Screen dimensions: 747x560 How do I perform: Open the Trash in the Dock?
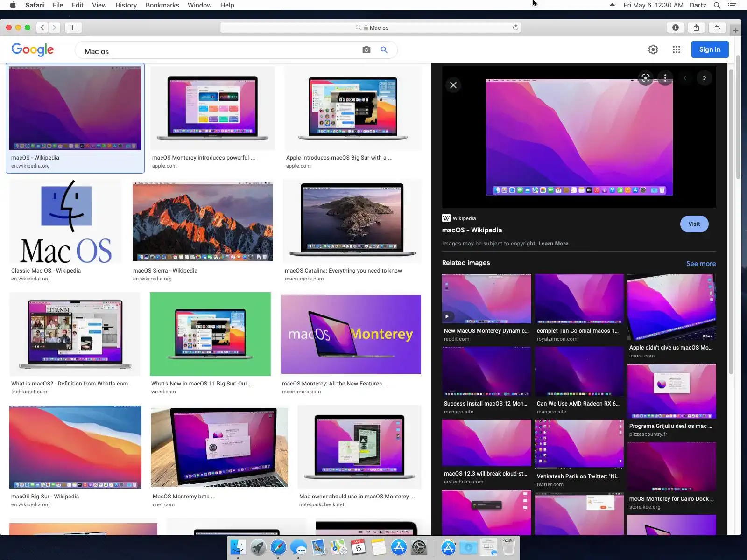tap(508, 547)
